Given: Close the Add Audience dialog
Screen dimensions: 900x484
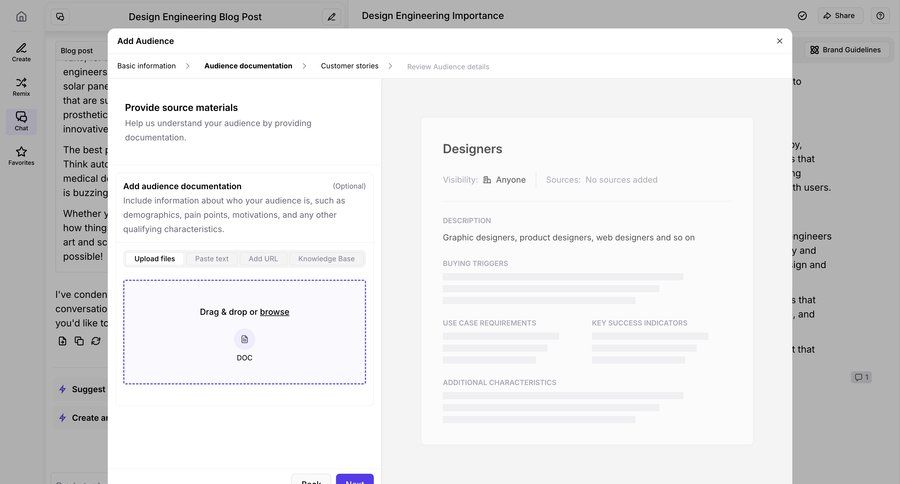Looking at the screenshot, I should pyautogui.click(x=779, y=41).
